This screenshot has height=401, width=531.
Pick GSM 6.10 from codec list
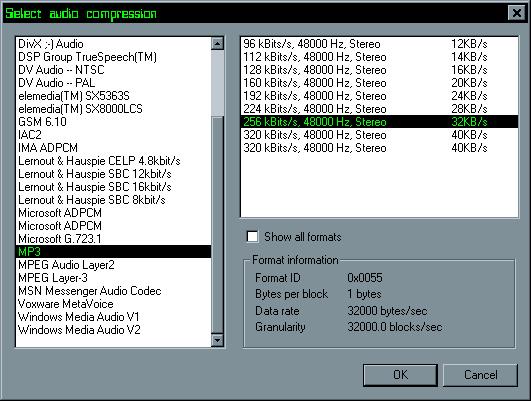click(x=113, y=122)
